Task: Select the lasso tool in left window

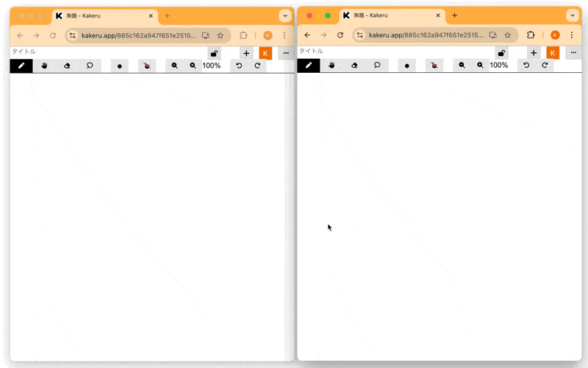Action: [x=90, y=66]
